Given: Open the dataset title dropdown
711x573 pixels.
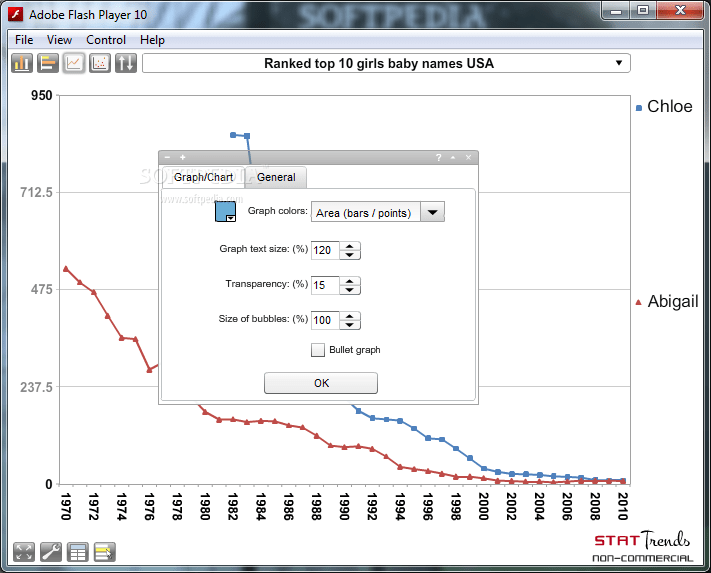Looking at the screenshot, I should click(x=386, y=63).
